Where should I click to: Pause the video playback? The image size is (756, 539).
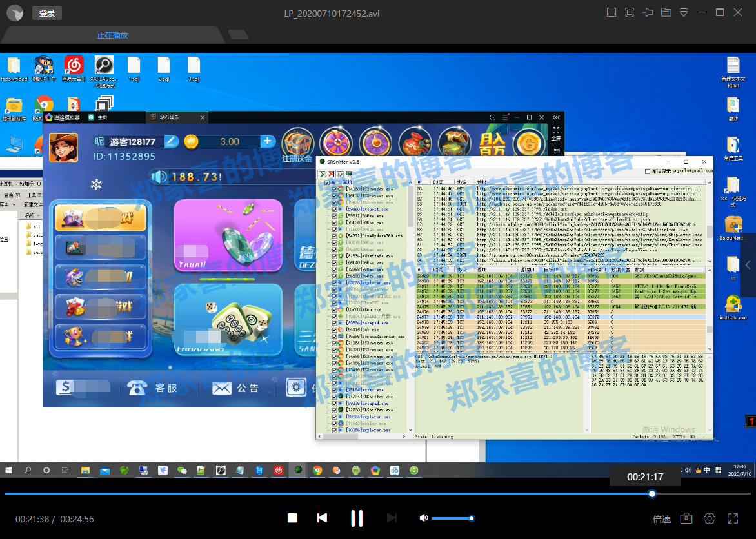click(x=356, y=518)
